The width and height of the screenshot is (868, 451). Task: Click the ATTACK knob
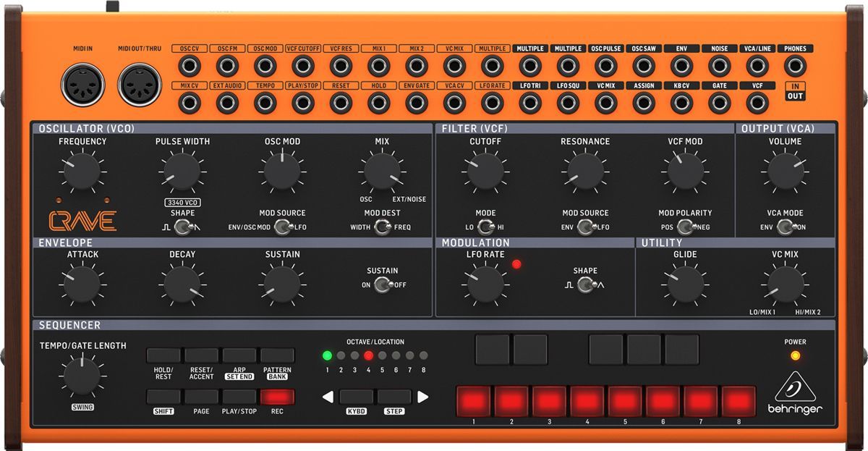coord(82,284)
